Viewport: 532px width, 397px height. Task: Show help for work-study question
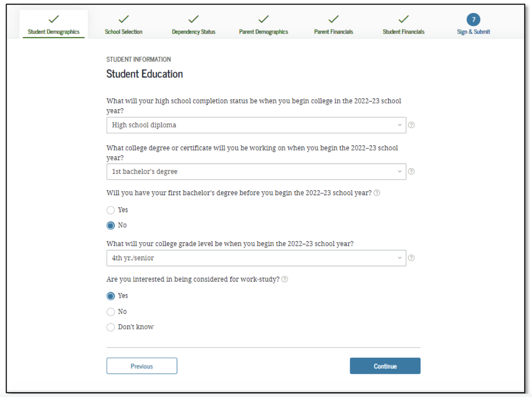[285, 279]
